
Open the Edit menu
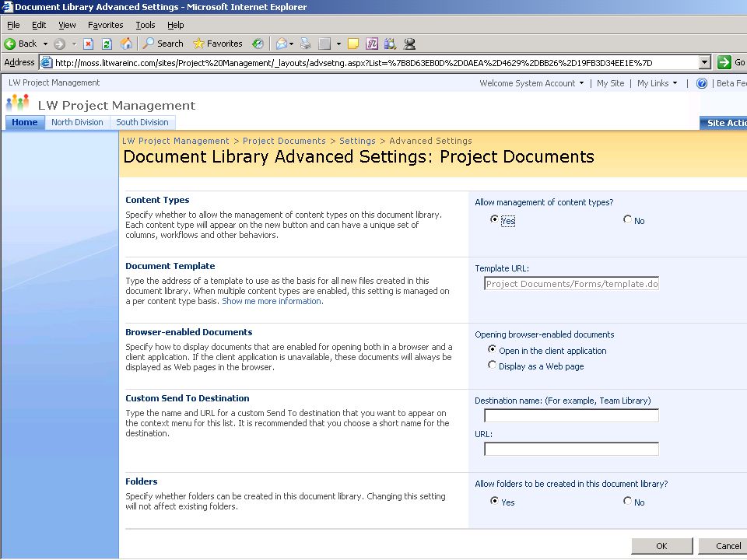pyautogui.click(x=39, y=25)
